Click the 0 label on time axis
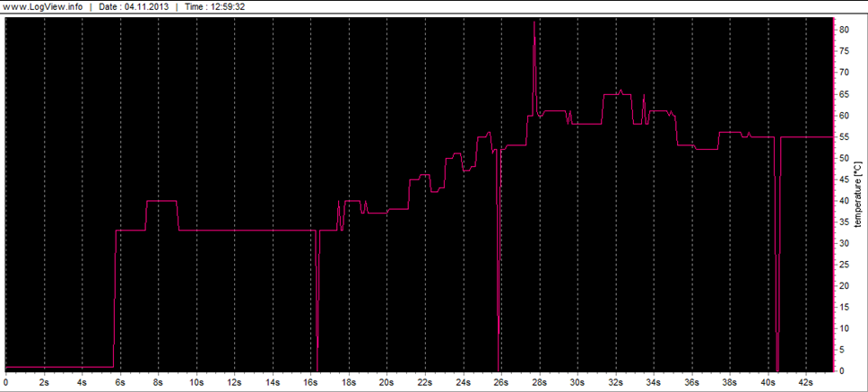Image resolution: width=868 pixels, height=392 pixels. point(5,382)
